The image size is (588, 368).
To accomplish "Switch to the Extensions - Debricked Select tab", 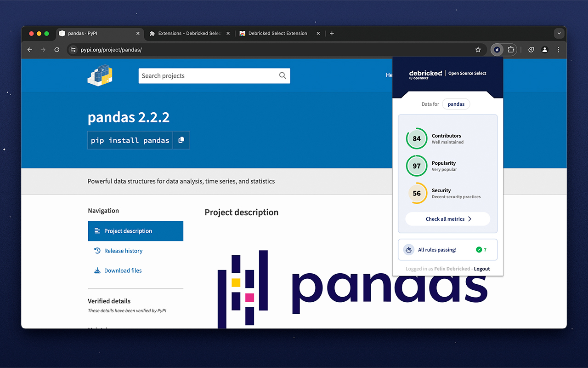I will 190,33.
